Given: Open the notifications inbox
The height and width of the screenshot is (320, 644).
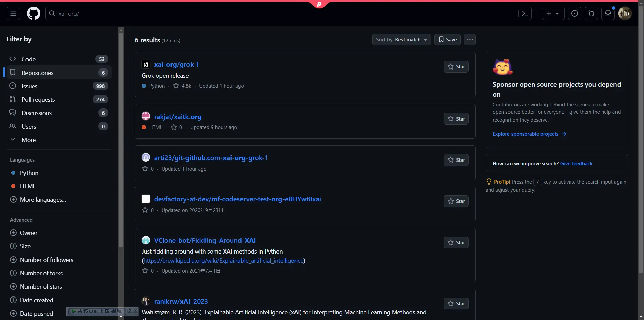Looking at the screenshot, I should [608, 13].
